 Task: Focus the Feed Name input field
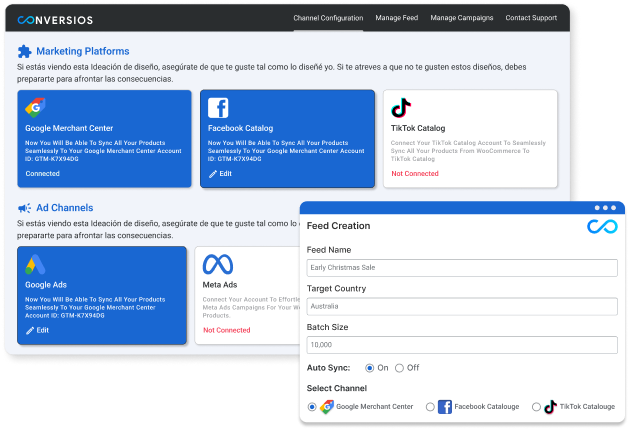pos(462,268)
